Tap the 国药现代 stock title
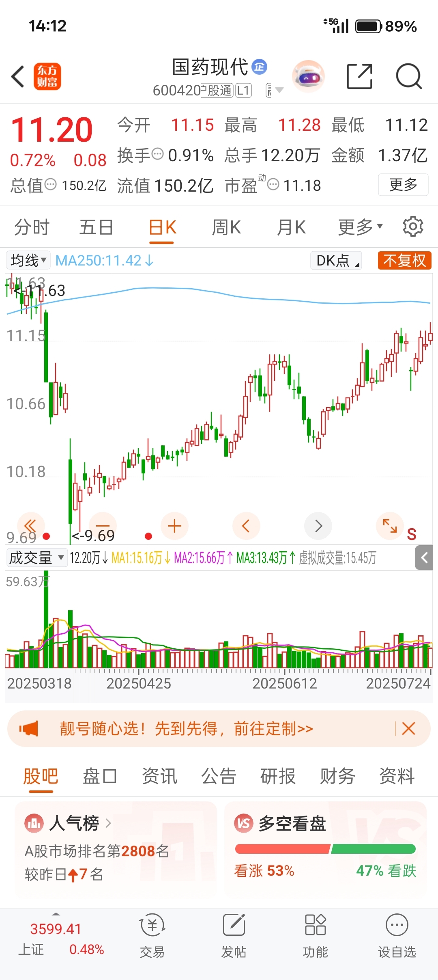 pos(210,67)
